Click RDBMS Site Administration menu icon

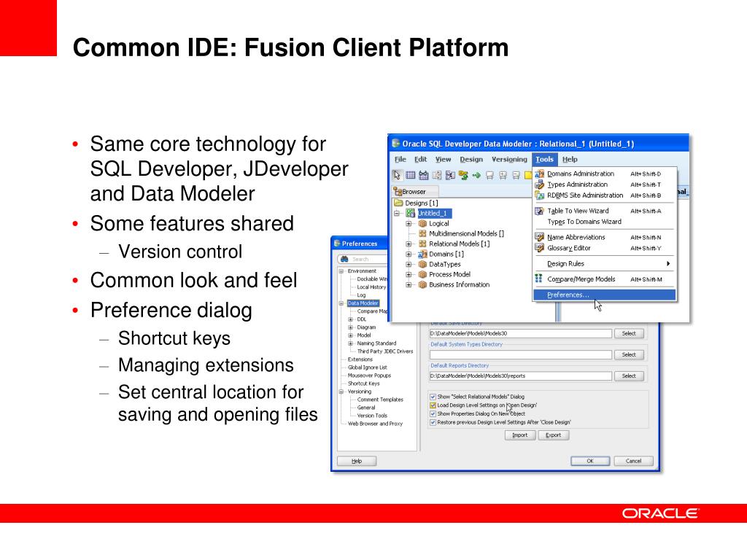coord(539,195)
